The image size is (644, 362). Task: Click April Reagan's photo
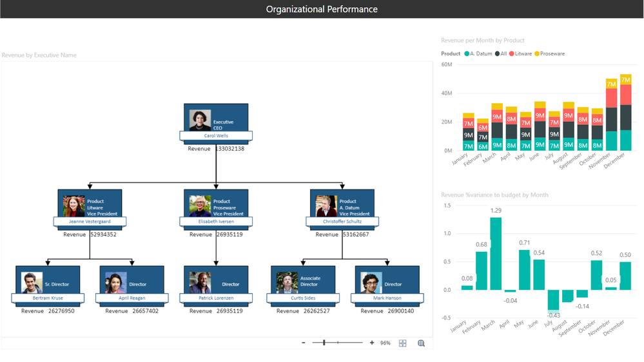[116, 282]
